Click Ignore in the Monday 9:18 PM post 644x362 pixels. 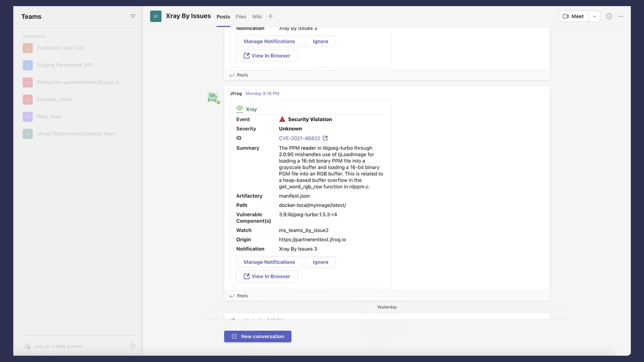tap(321, 262)
